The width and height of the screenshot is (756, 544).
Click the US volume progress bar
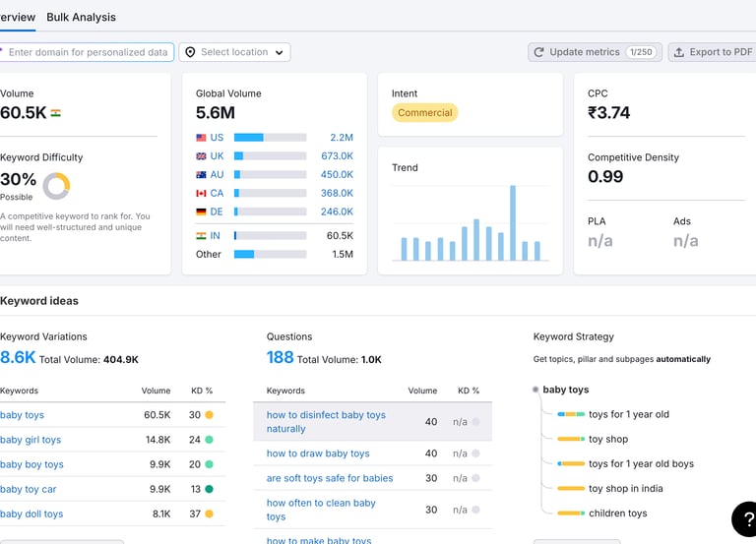(x=270, y=138)
